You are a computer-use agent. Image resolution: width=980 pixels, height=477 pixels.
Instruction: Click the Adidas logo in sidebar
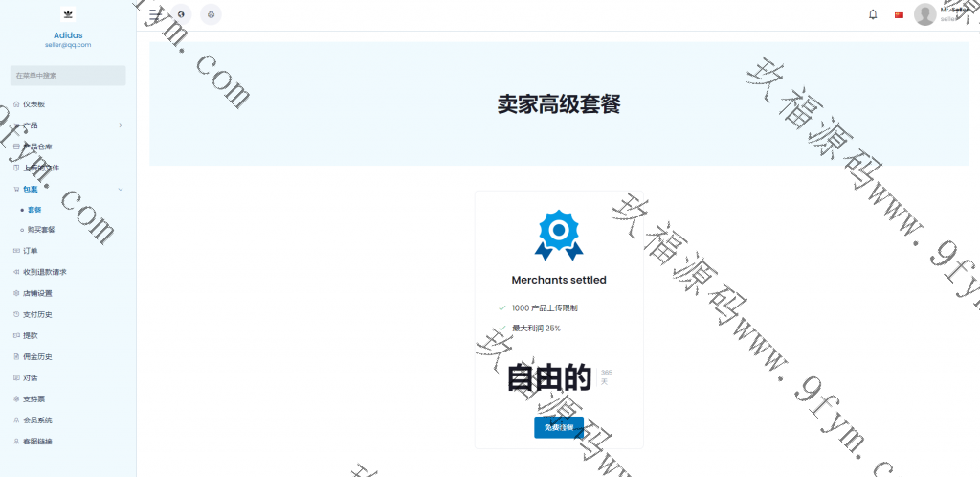pyautogui.click(x=67, y=14)
